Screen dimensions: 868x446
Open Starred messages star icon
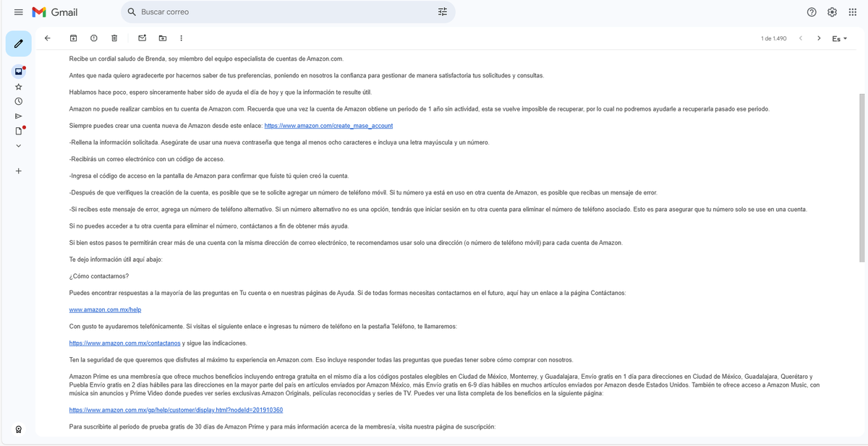tap(18, 86)
